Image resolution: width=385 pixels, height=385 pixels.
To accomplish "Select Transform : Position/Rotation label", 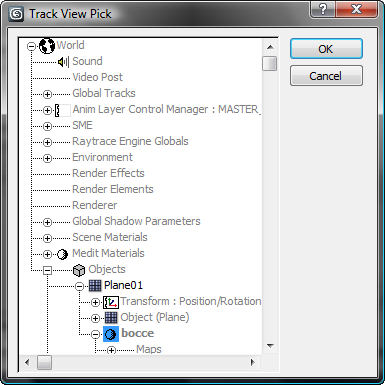I will (191, 301).
